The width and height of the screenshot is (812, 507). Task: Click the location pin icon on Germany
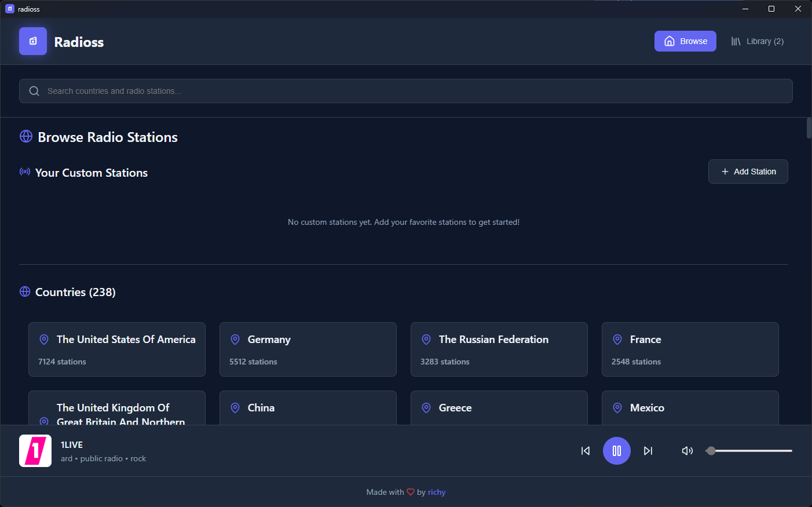(235, 340)
